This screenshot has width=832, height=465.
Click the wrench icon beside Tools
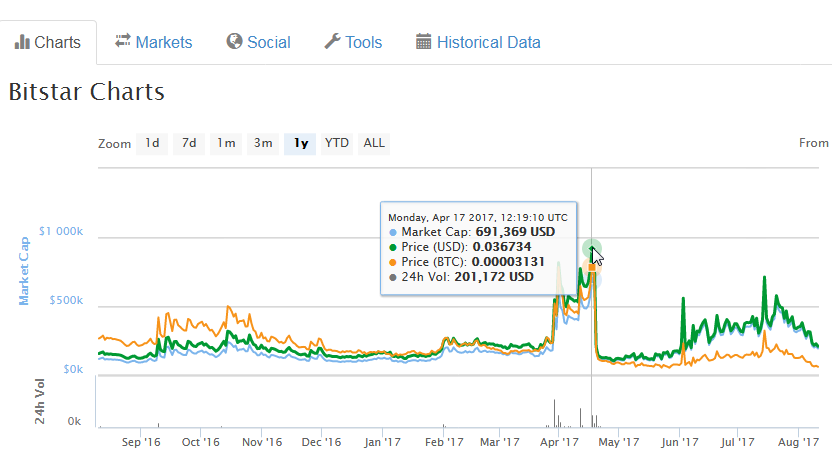332,41
